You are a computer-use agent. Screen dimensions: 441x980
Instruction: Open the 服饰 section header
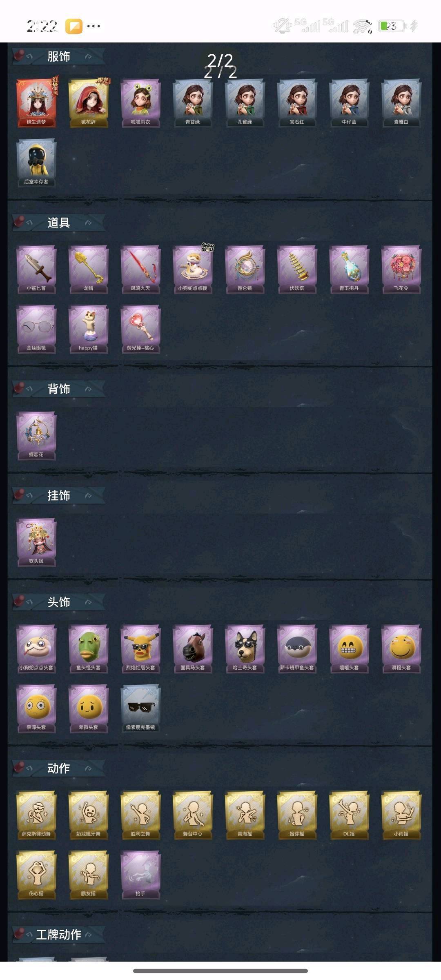click(59, 56)
